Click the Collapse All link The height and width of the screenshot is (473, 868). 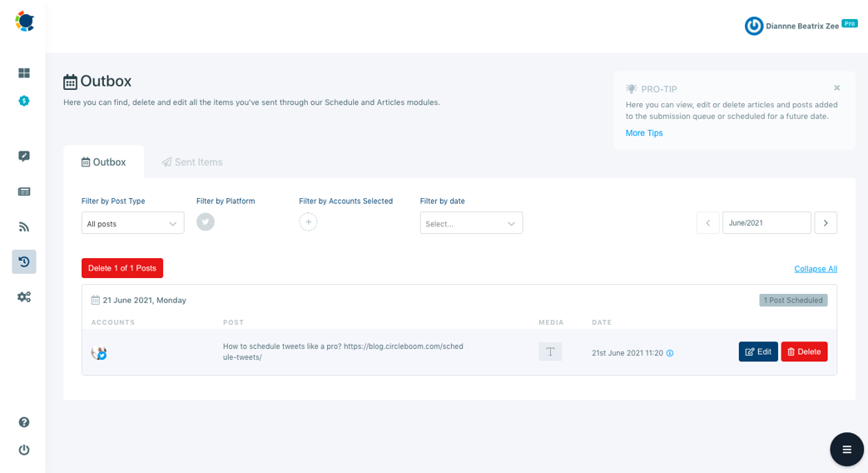pyautogui.click(x=816, y=269)
